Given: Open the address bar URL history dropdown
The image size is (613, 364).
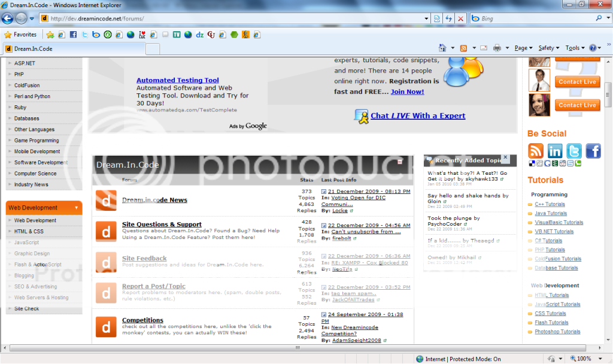Looking at the screenshot, I should 426,19.
